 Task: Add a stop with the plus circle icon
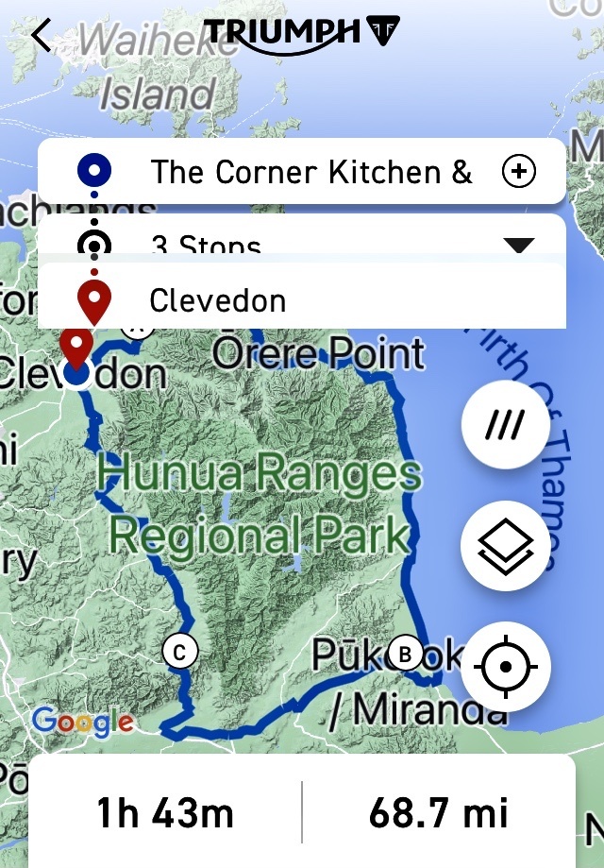point(519,171)
